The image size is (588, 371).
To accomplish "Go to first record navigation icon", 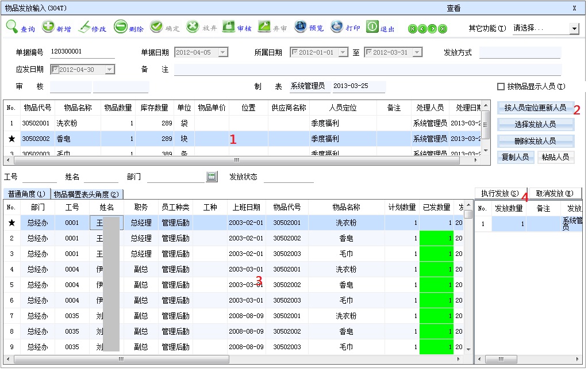I will (x=413, y=29).
